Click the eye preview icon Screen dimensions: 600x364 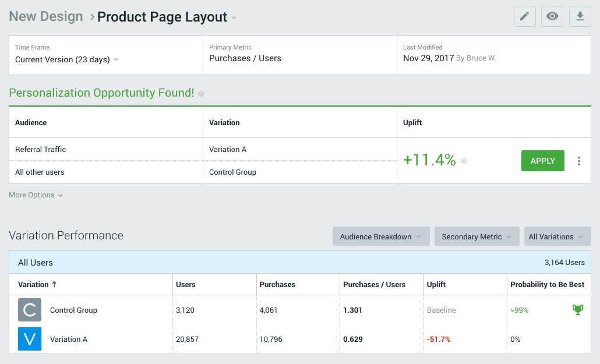click(552, 16)
